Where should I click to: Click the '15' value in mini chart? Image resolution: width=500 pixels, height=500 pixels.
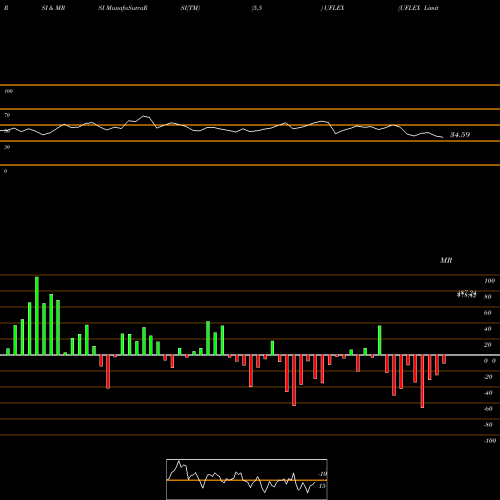coord(322,486)
